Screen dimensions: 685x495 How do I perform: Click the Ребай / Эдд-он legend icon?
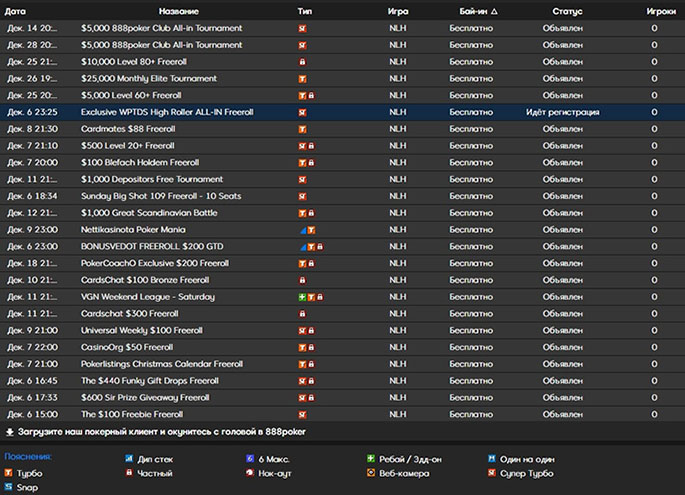tap(371, 458)
